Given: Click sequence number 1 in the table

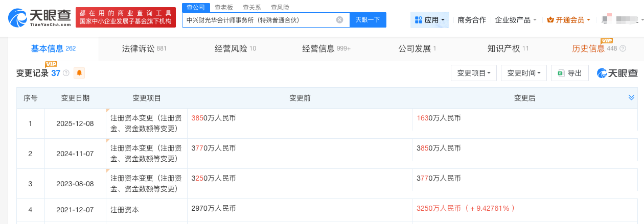Looking at the screenshot, I should coord(31,123).
